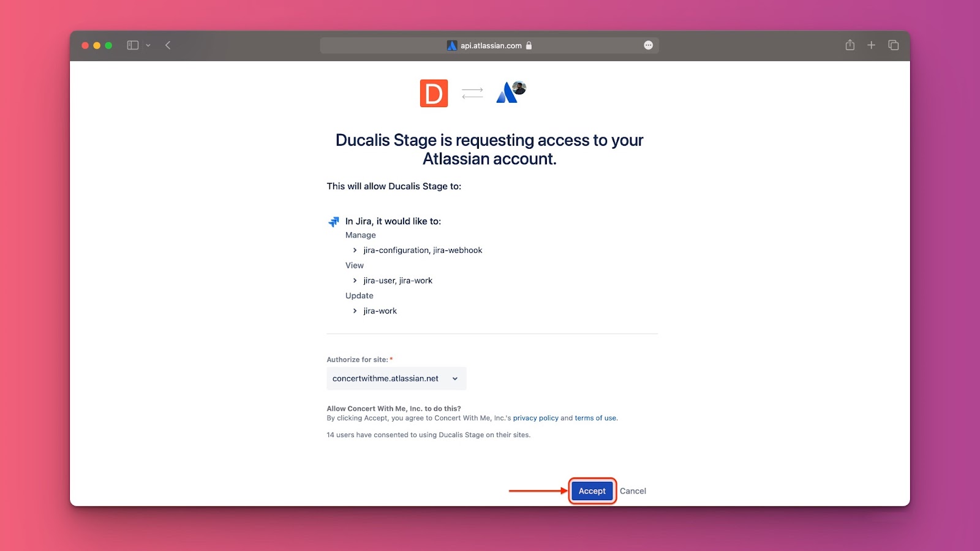The width and height of the screenshot is (980, 551).
Task: Click the lock icon in address bar
Action: 529,45
